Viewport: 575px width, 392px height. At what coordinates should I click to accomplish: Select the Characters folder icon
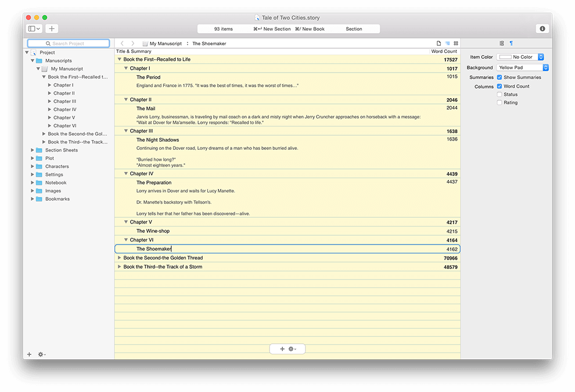click(39, 166)
